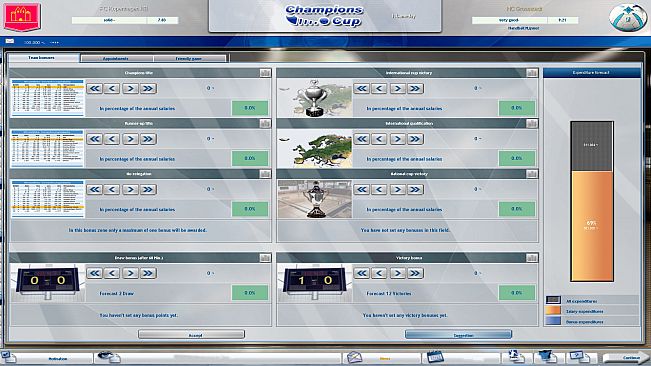
Task: Click the Accept button
Action: tap(191, 334)
